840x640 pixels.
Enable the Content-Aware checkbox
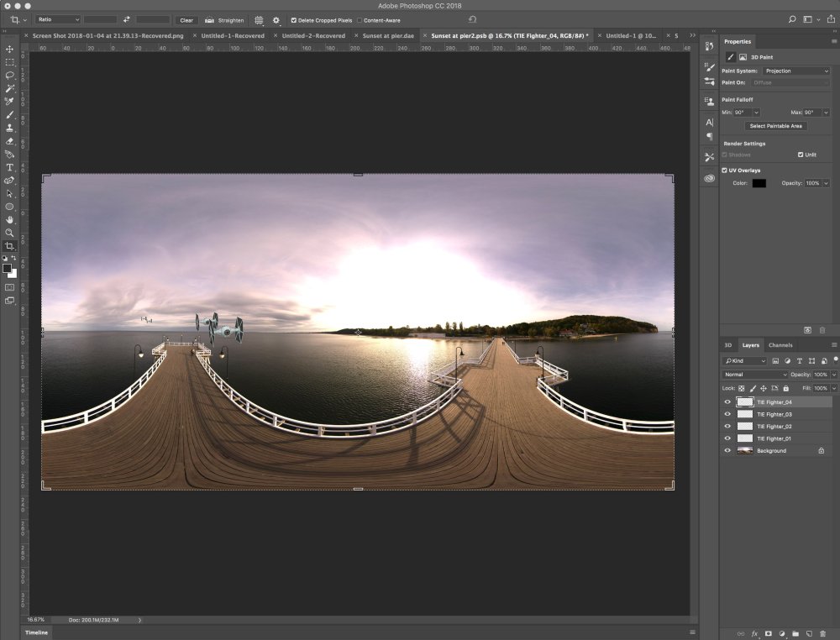pos(360,20)
